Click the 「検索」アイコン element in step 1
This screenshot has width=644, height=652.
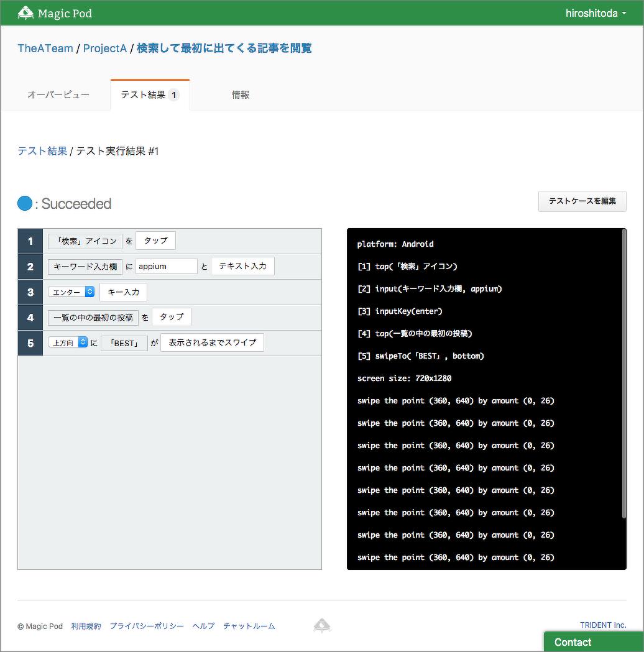85,241
